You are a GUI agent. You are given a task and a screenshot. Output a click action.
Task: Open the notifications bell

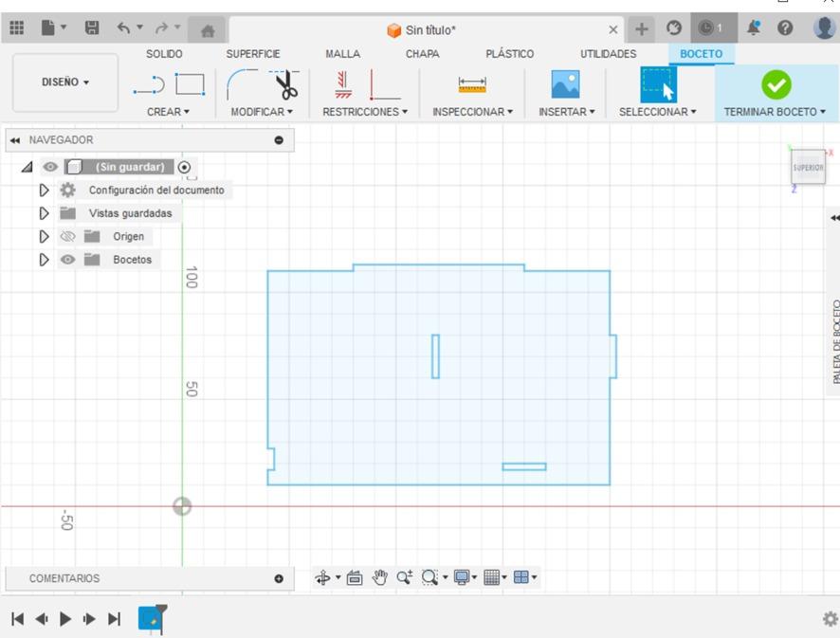[753, 27]
